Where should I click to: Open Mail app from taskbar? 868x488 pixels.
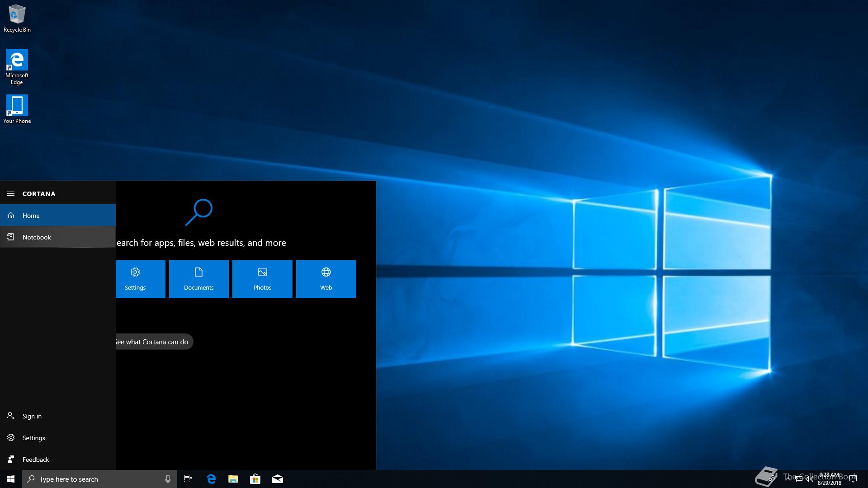(x=278, y=479)
